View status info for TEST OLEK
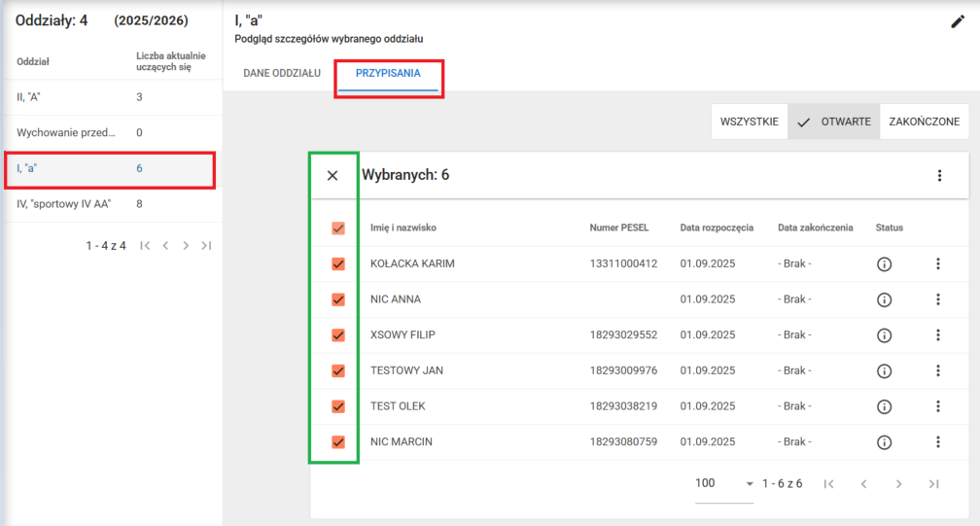 pyautogui.click(x=884, y=406)
